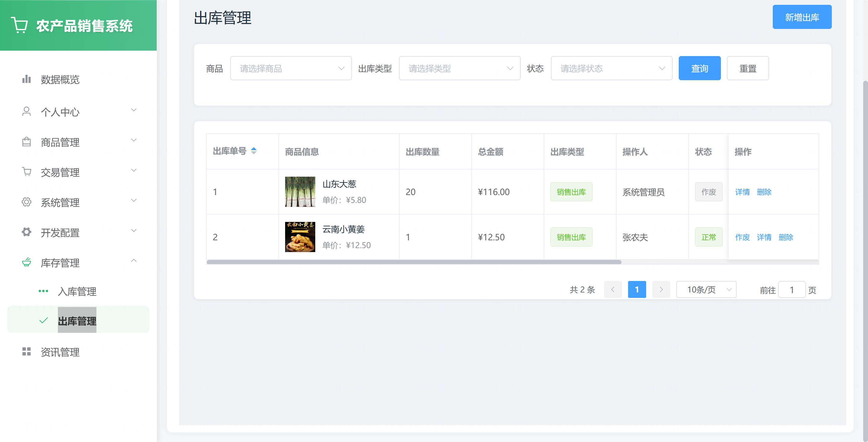
Task: Open 入库管理 submenu item
Action: (x=78, y=291)
